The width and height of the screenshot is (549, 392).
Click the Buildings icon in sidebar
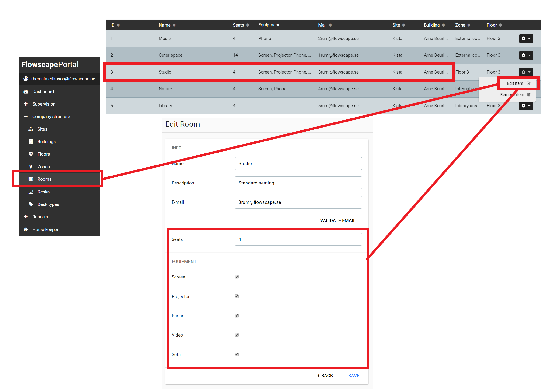31,141
